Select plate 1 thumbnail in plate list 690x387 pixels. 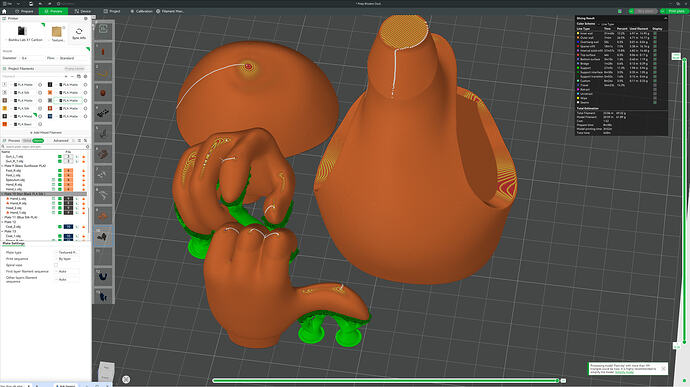click(103, 52)
